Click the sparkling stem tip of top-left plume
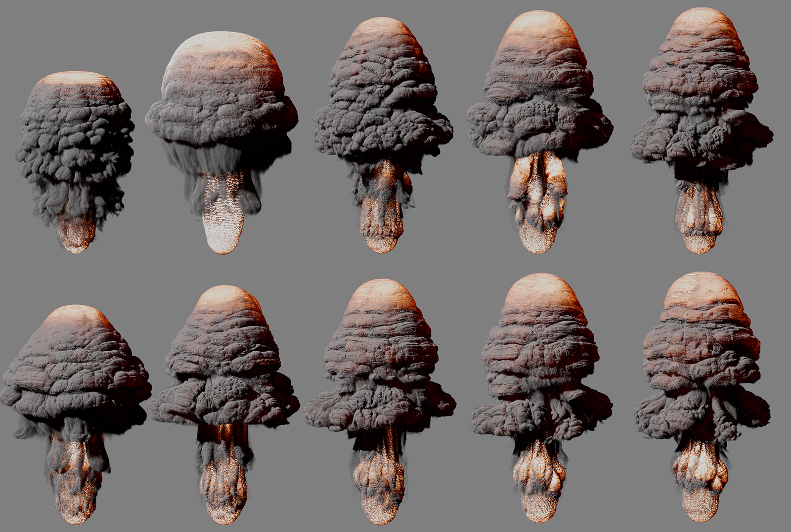Image resolution: width=791 pixels, height=532 pixels. [x=76, y=237]
